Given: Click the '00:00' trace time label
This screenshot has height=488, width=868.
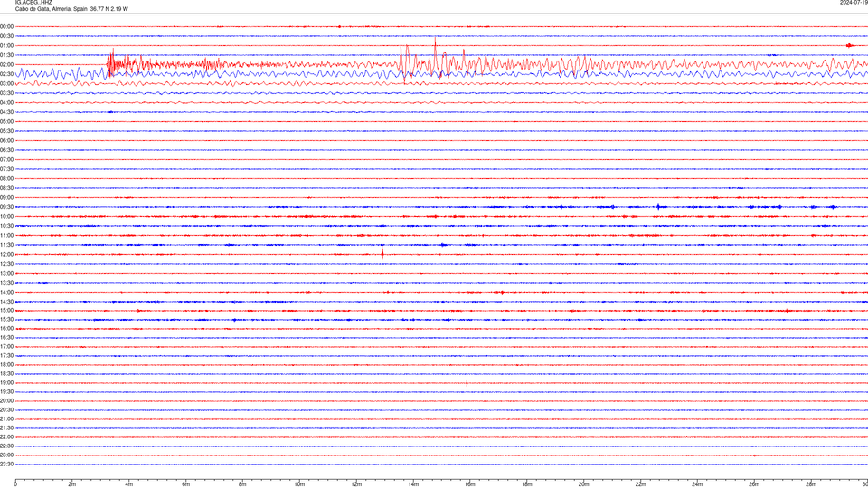Looking at the screenshot, I should pos(6,26).
